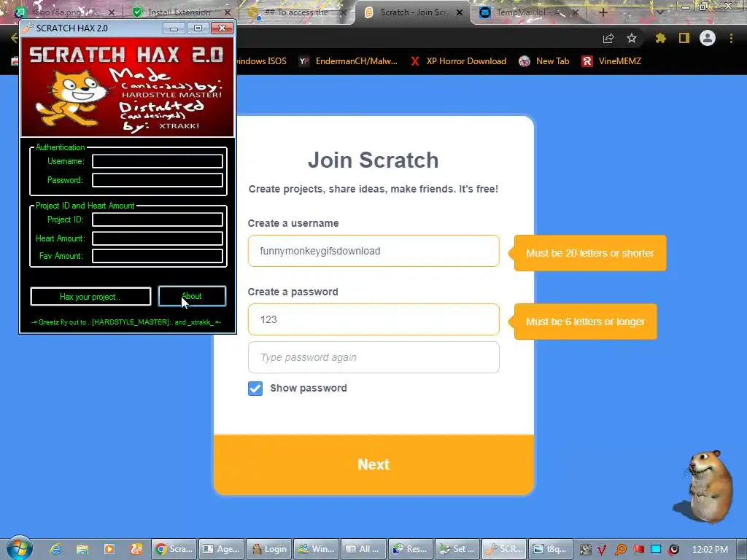Launch Internet Explorer from the taskbar
This screenshot has width=747, height=560.
55,549
